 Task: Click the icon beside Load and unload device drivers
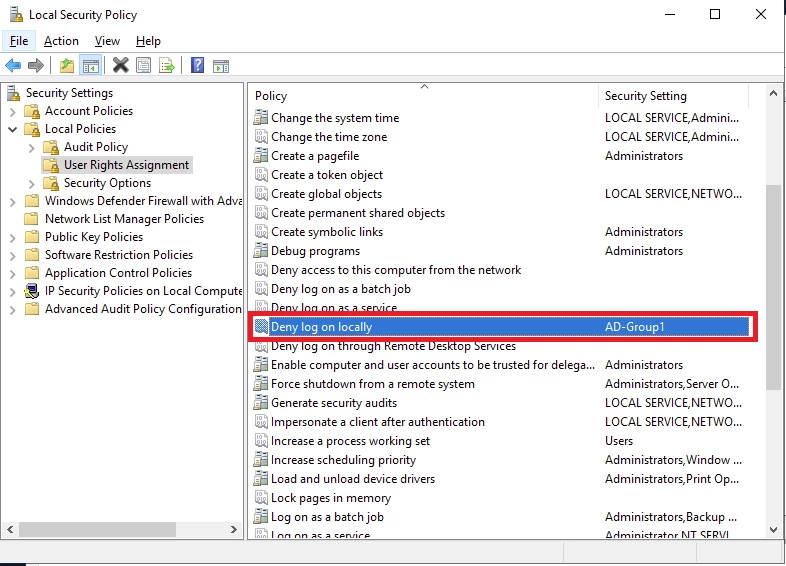261,479
